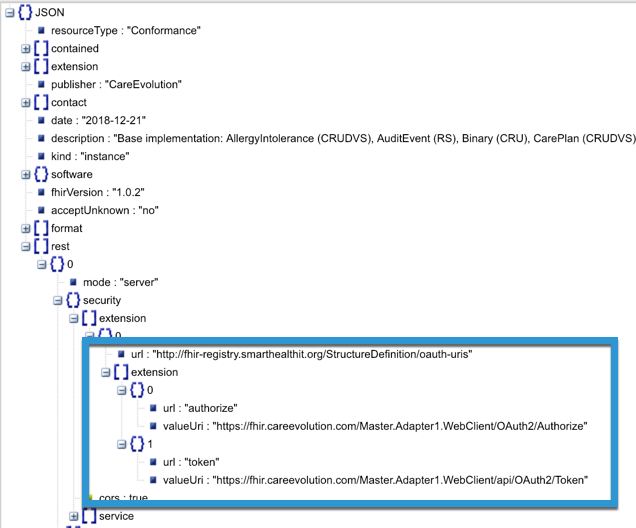
Task: Click the mode property bullet icon
Action: pos(73,282)
